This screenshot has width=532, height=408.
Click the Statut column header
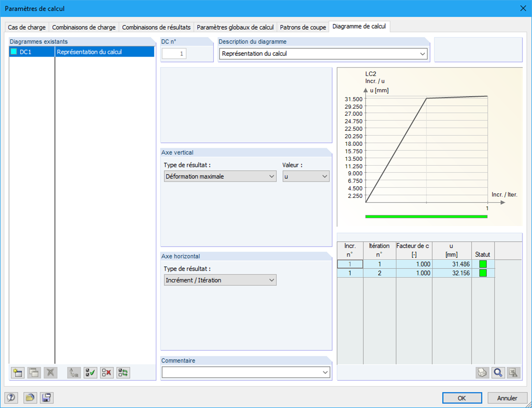tap(483, 250)
